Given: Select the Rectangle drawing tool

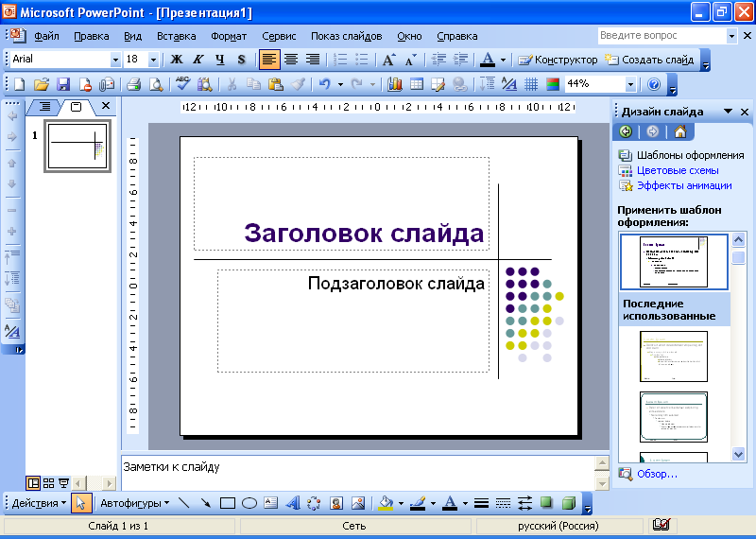Looking at the screenshot, I should point(227,503).
